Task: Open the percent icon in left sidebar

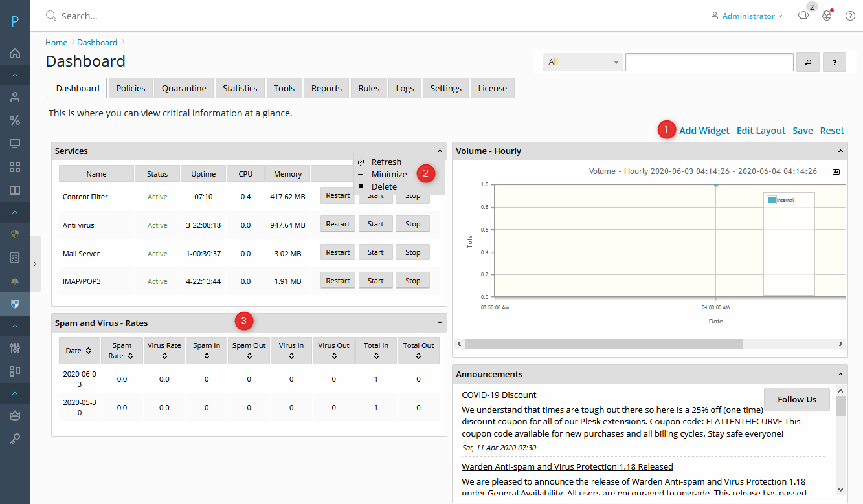Action: point(15,120)
